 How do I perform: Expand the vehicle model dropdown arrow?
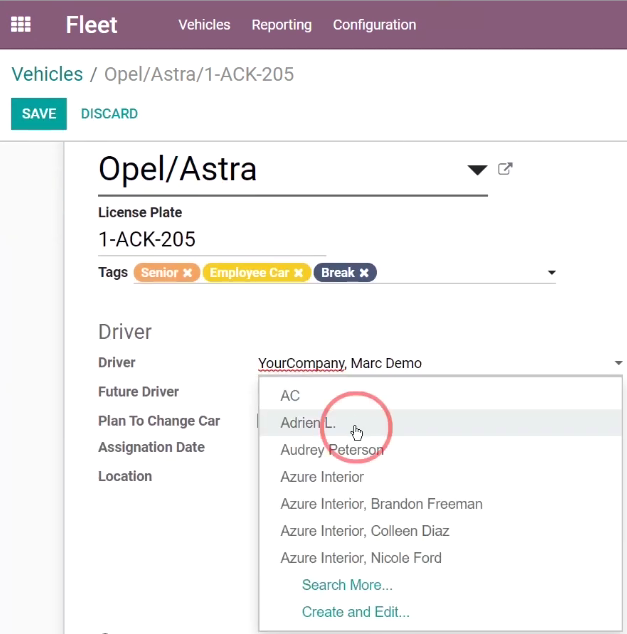click(x=477, y=170)
